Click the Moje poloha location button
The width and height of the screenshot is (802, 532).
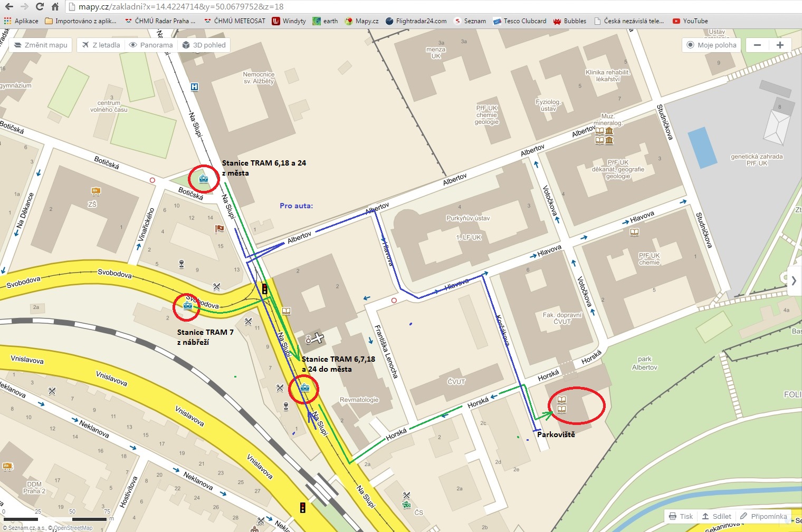pos(711,45)
